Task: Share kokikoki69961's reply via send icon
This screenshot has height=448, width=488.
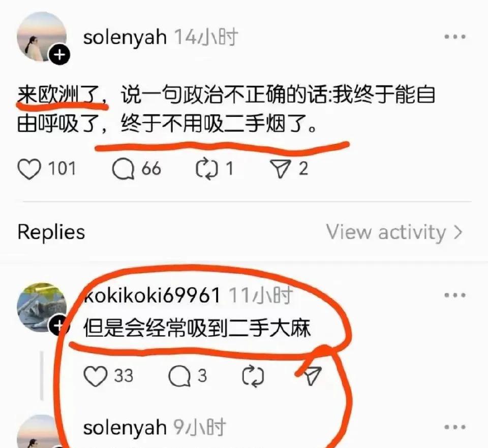Action: 312,376
